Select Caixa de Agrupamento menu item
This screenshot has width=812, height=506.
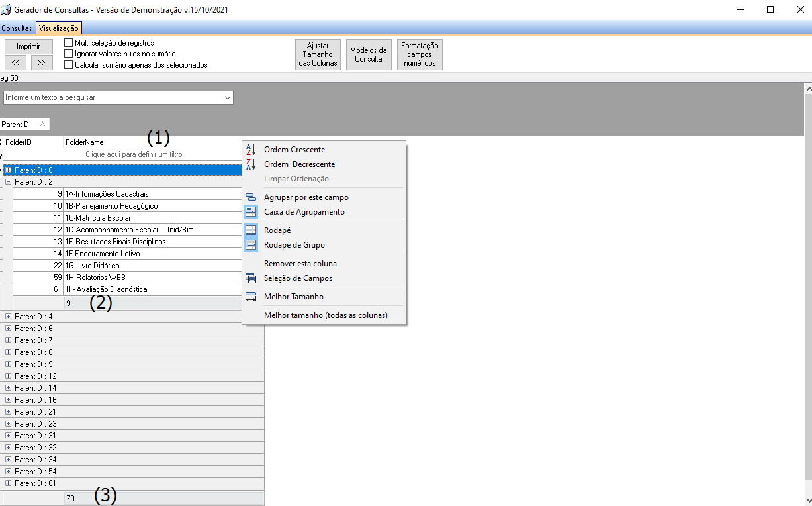click(x=324, y=212)
